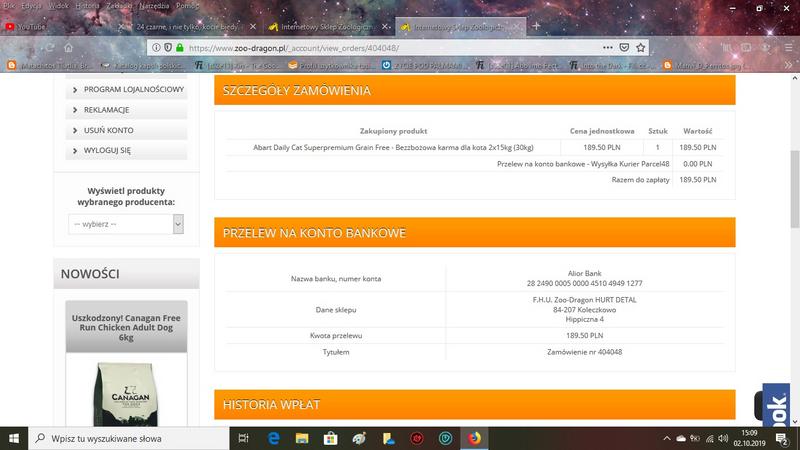The height and width of the screenshot is (450, 800).
Task: Open Windows Start menu
Action: 14,438
